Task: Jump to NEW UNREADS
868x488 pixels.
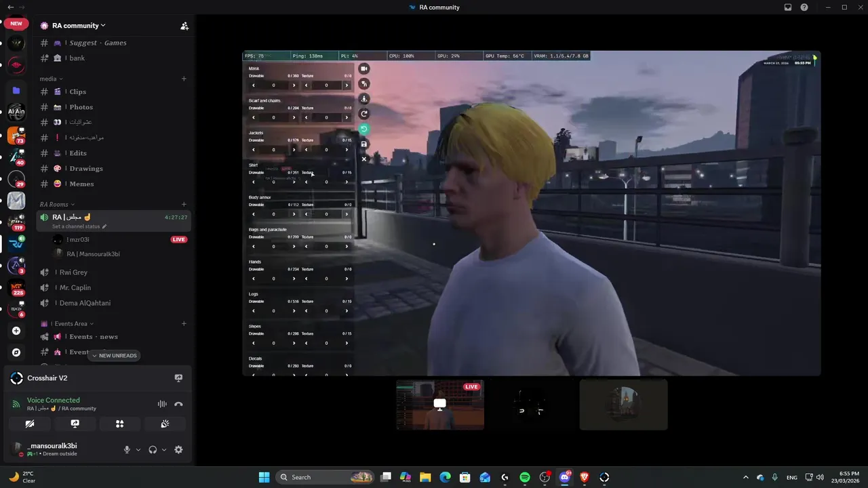Action: click(x=113, y=355)
